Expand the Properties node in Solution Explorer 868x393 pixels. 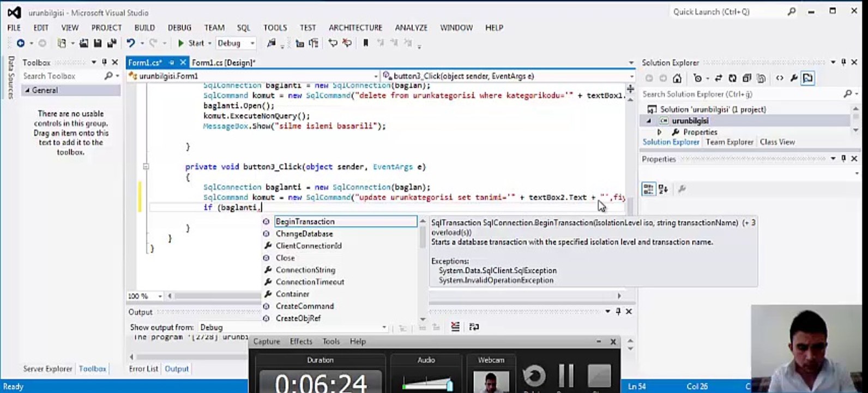point(659,132)
